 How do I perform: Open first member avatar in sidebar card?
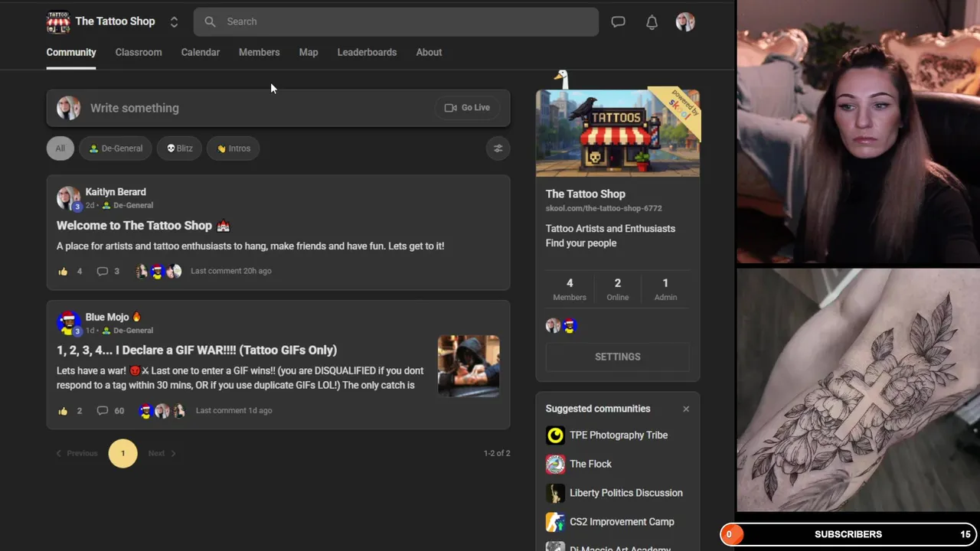click(553, 326)
